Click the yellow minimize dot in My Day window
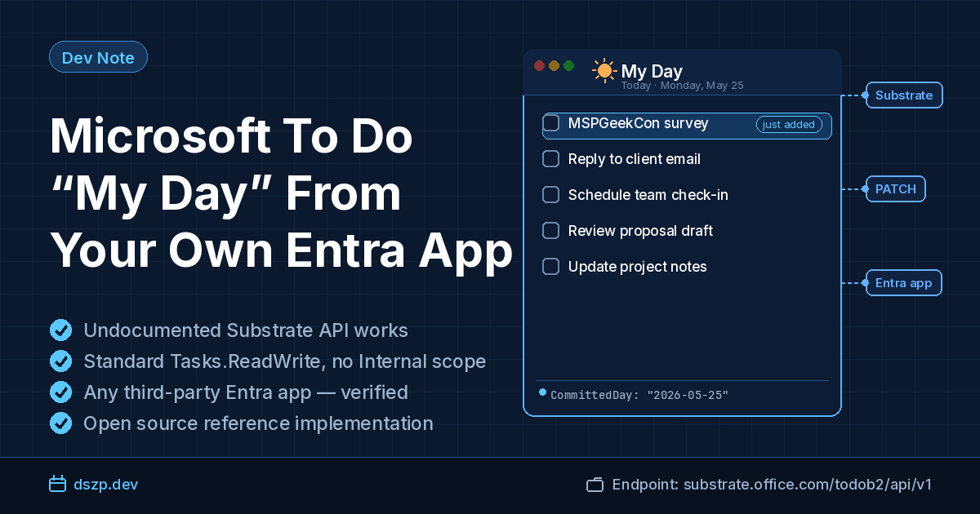 pyautogui.click(x=555, y=65)
